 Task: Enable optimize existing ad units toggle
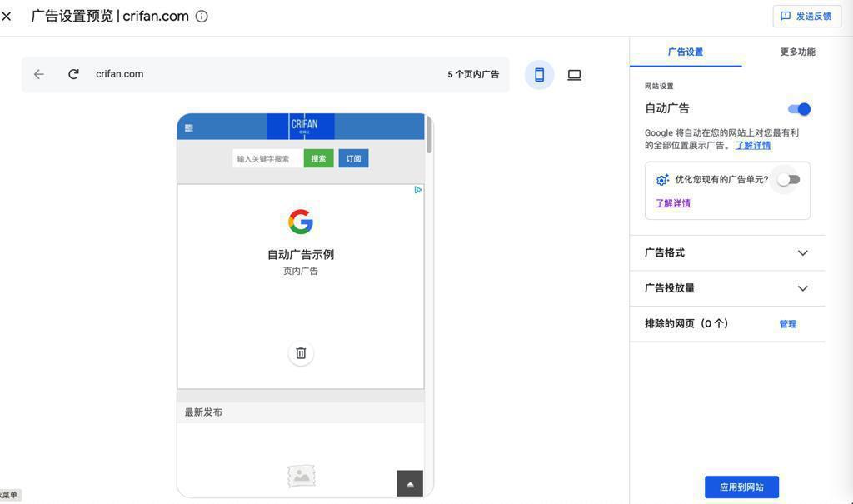click(788, 180)
